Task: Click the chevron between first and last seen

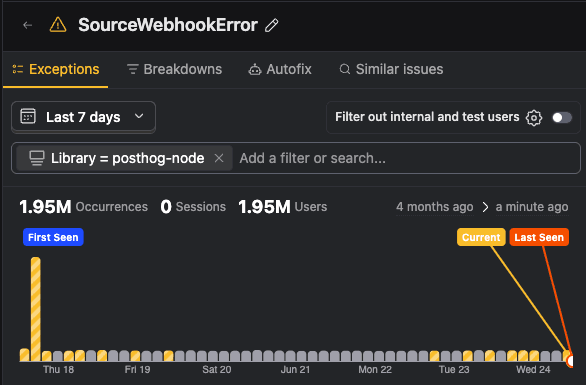Action: pos(485,207)
